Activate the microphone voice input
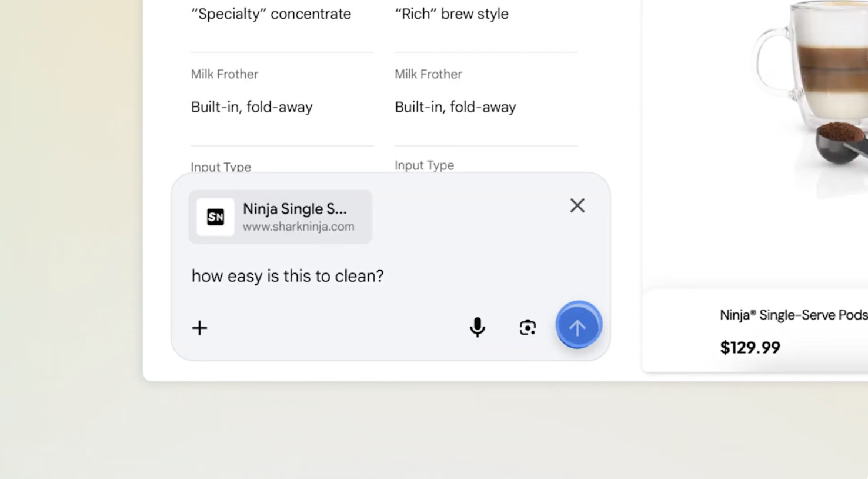The image size is (868, 479). click(477, 327)
